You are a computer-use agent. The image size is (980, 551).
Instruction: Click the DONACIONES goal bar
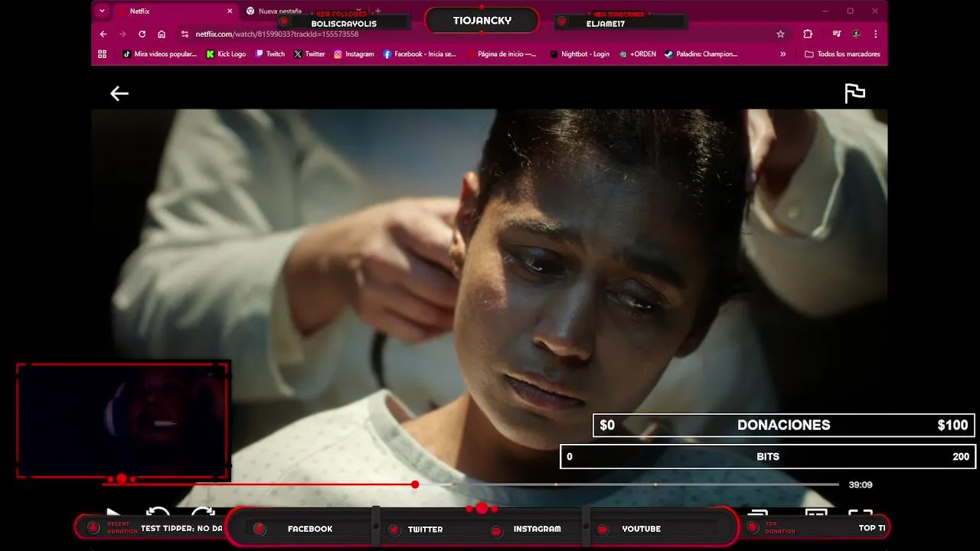784,425
